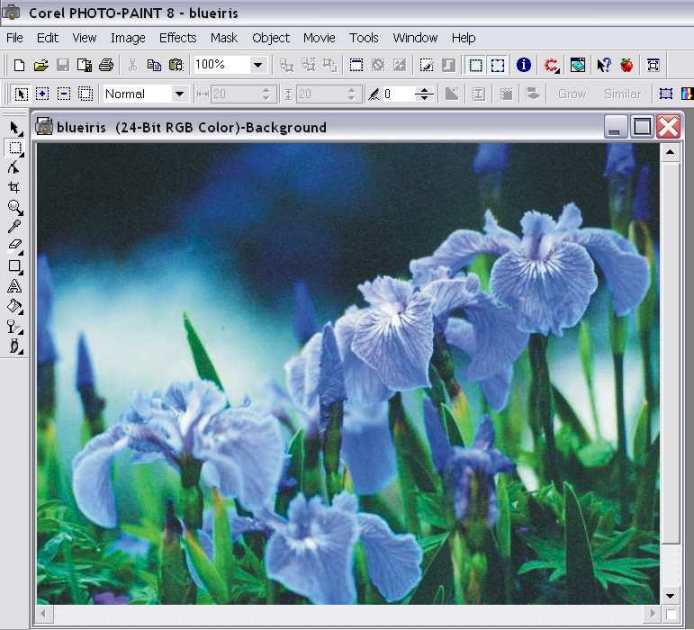
Task: Click the Import document icon beside Save
Action: pyautogui.click(x=84, y=65)
